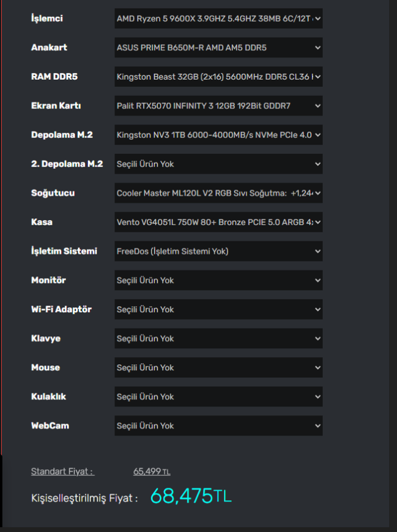The width and height of the screenshot is (397, 532).
Task: Click the Standart Fiyat label
Action: click(x=62, y=471)
